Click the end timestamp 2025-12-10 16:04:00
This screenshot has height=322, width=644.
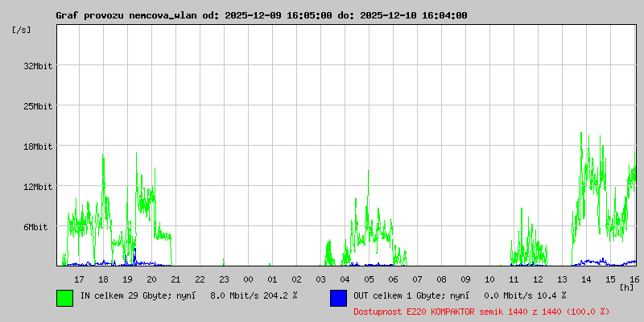click(x=414, y=15)
